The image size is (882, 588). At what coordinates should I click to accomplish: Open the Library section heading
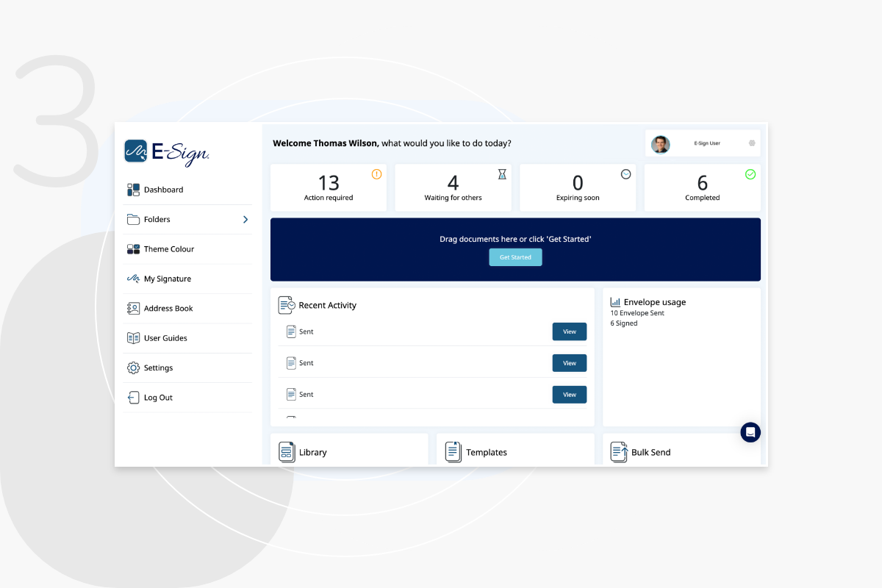(x=312, y=453)
